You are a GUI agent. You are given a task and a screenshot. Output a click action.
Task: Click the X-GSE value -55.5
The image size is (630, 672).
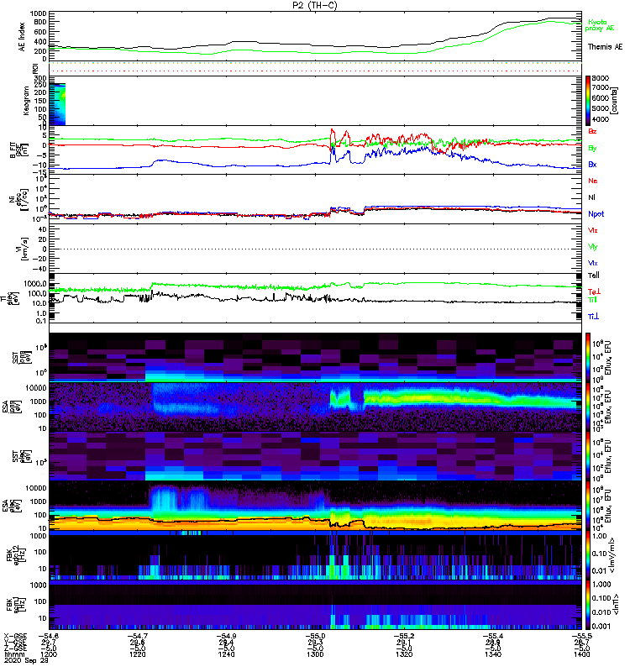581,636
